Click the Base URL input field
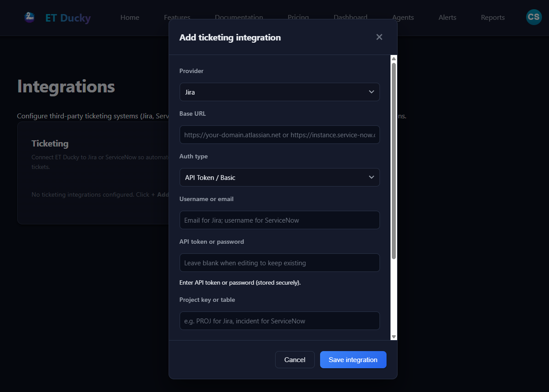 click(x=280, y=135)
